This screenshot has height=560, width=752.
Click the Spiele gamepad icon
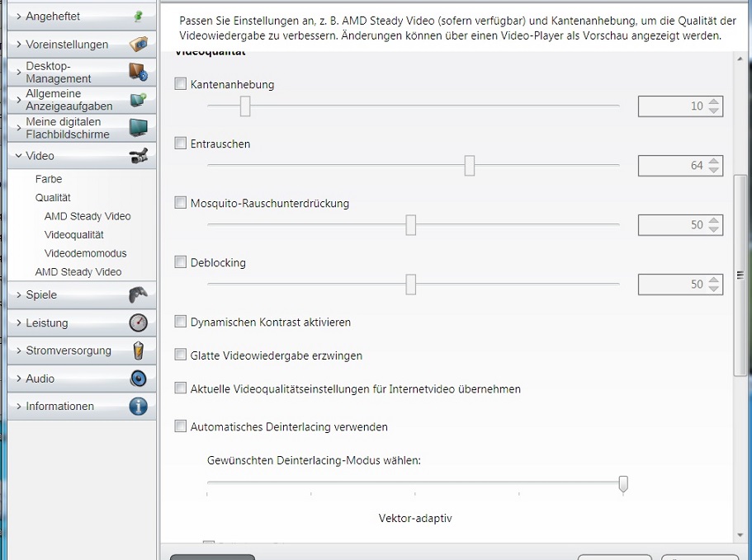pyautogui.click(x=138, y=294)
